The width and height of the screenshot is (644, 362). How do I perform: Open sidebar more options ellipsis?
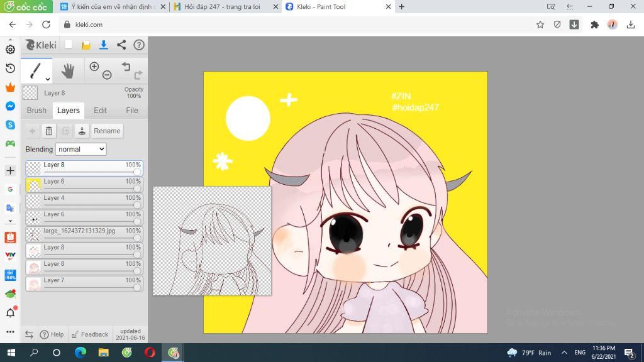pyautogui.click(x=10, y=332)
